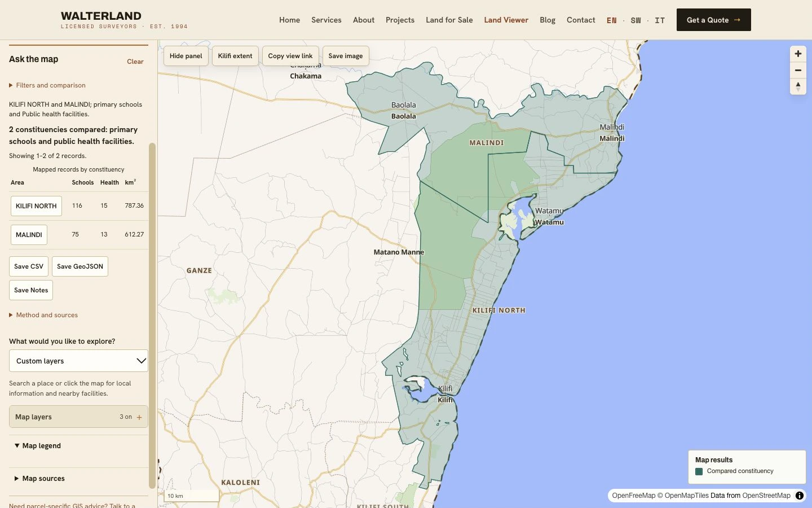The height and width of the screenshot is (508, 812).
Task: Expand the Map sources section
Action: 39,479
